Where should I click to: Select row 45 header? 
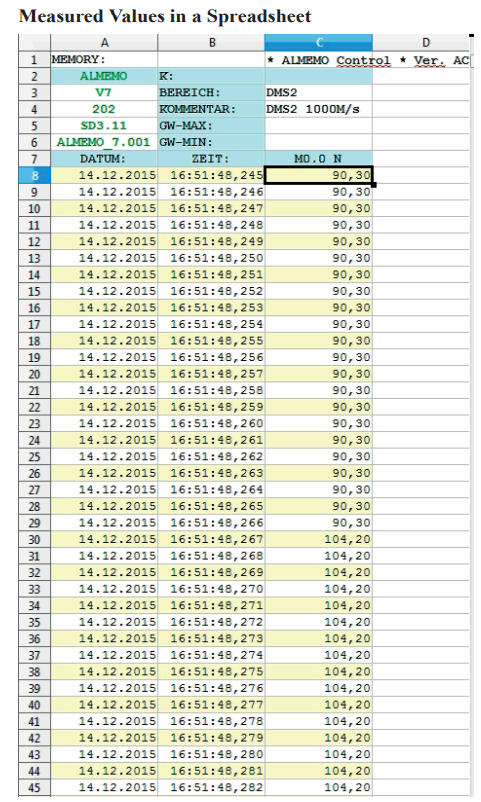[34, 788]
